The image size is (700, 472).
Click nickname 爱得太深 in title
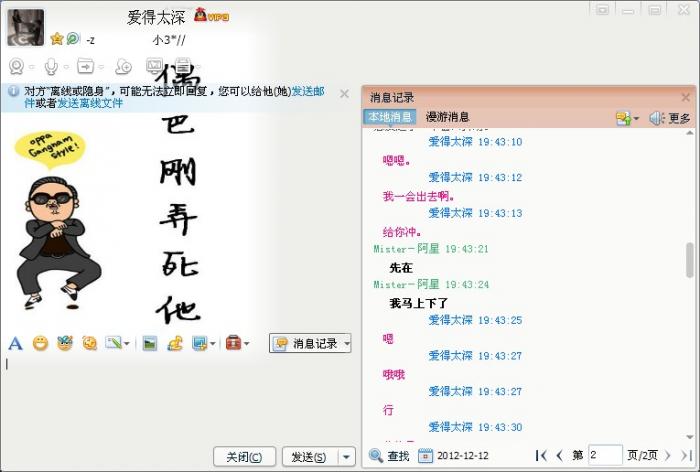(x=156, y=17)
